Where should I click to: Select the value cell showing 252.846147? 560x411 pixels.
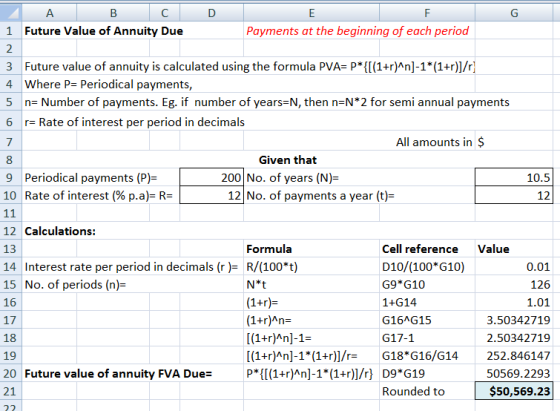(514, 356)
